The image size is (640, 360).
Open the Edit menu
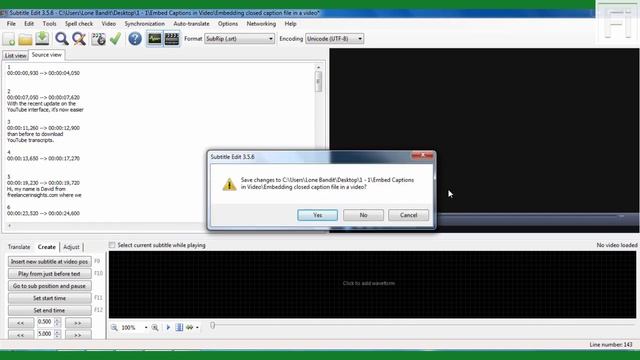click(29, 24)
